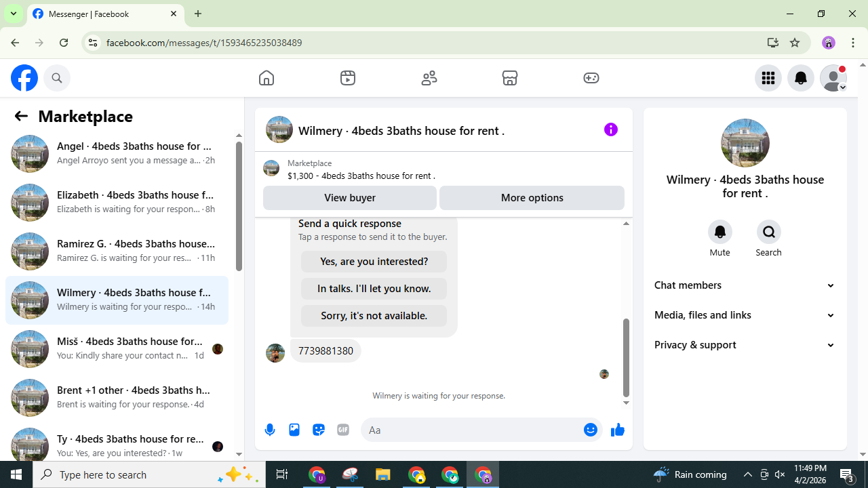The image size is (868, 488).
Task: Open Chrome three-dot menu
Action: coord(853,43)
